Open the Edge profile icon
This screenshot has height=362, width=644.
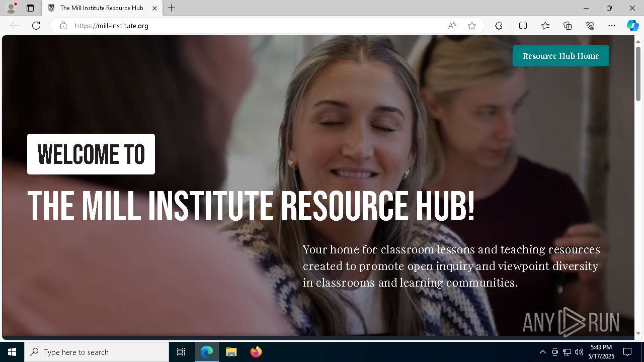11,8
